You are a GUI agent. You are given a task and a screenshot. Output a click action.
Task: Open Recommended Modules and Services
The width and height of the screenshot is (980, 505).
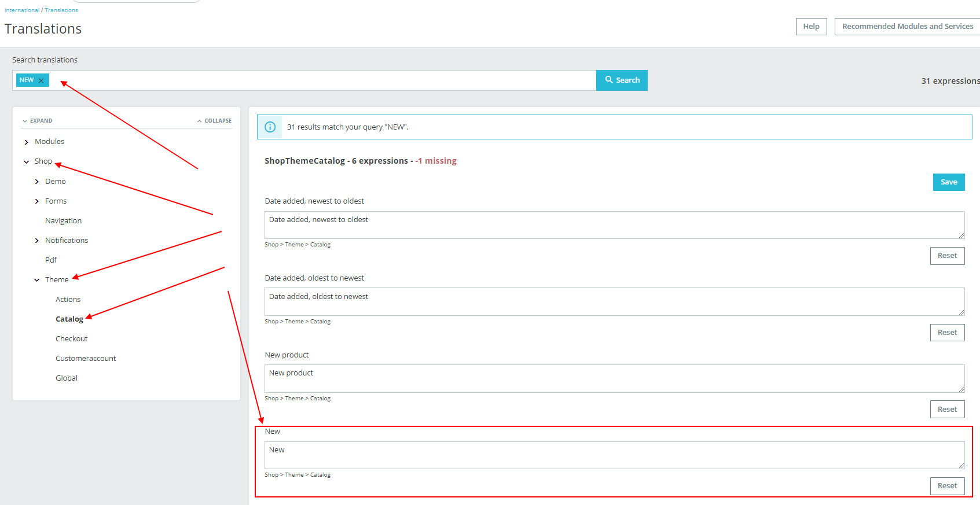[x=907, y=27]
